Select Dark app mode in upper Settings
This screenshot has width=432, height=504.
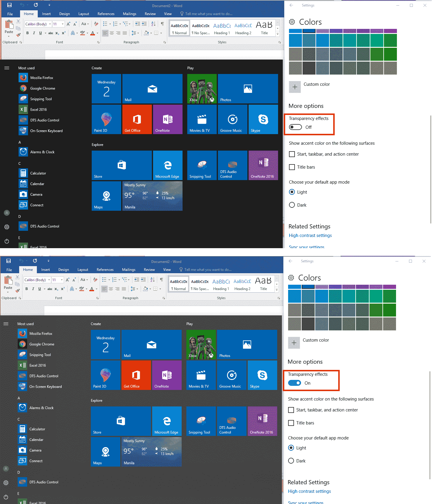pyautogui.click(x=292, y=205)
